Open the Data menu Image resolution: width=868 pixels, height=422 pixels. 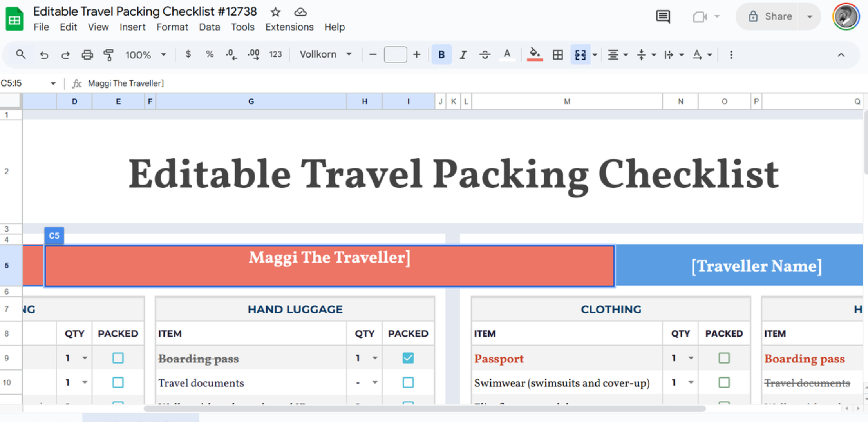[x=209, y=27]
